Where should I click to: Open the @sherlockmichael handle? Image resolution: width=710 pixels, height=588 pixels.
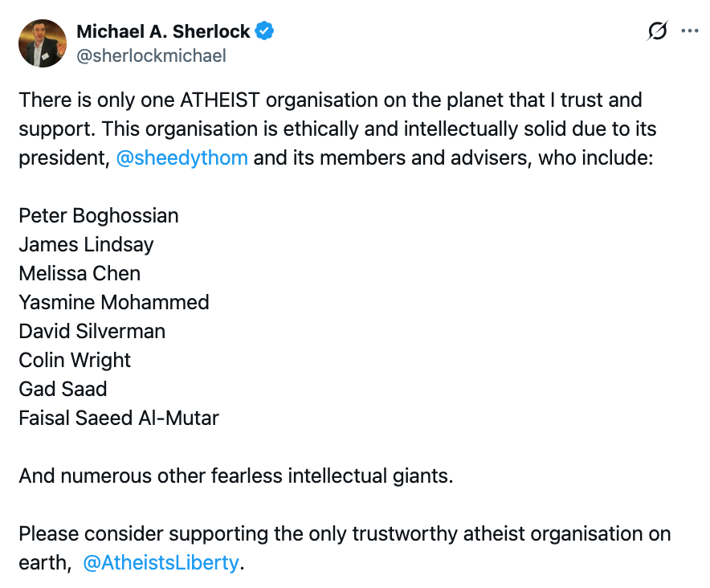point(151,55)
